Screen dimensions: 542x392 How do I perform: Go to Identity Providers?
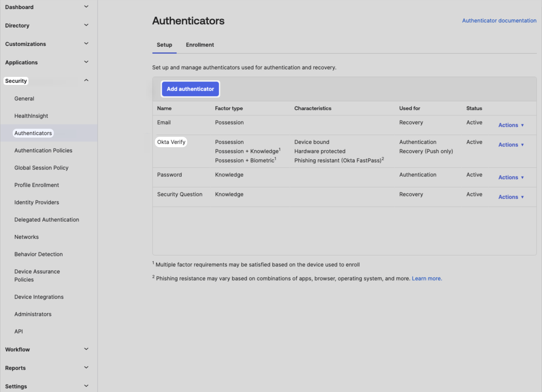[37, 202]
